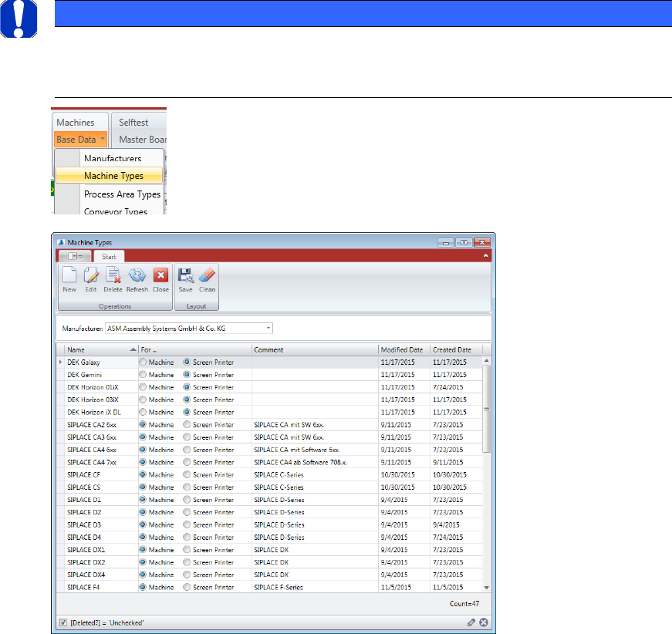The image size is (672, 634).
Task: Open the Selftest tab
Action: pyautogui.click(x=133, y=123)
